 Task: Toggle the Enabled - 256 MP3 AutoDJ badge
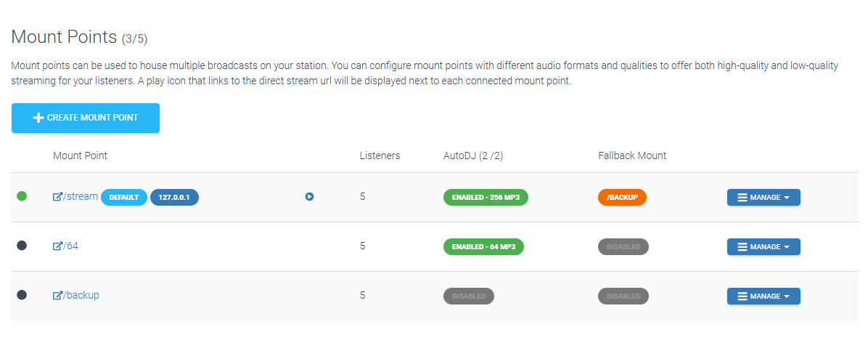486,197
